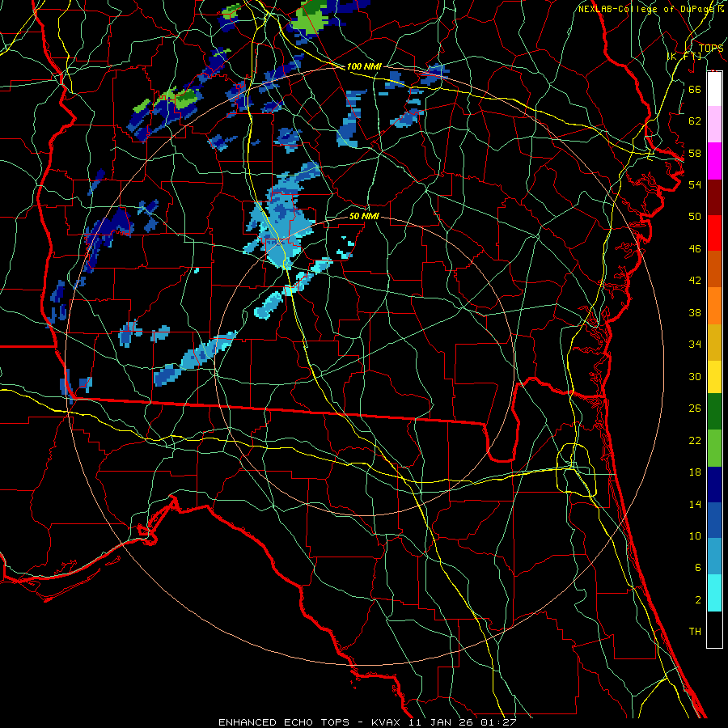Click the navy blue legend swatch
Screen dimensions: 728x728
pyautogui.click(x=714, y=485)
